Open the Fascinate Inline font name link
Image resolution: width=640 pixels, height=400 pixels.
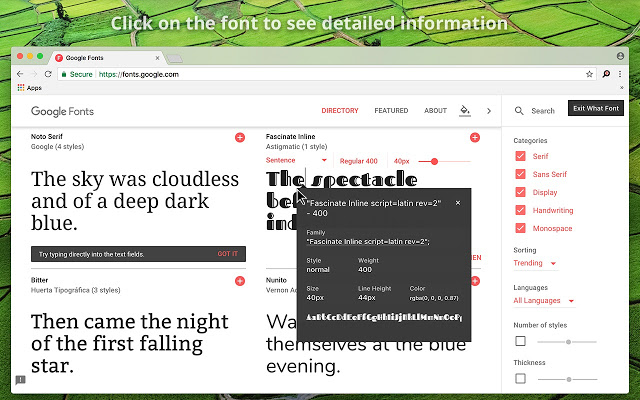(290, 137)
